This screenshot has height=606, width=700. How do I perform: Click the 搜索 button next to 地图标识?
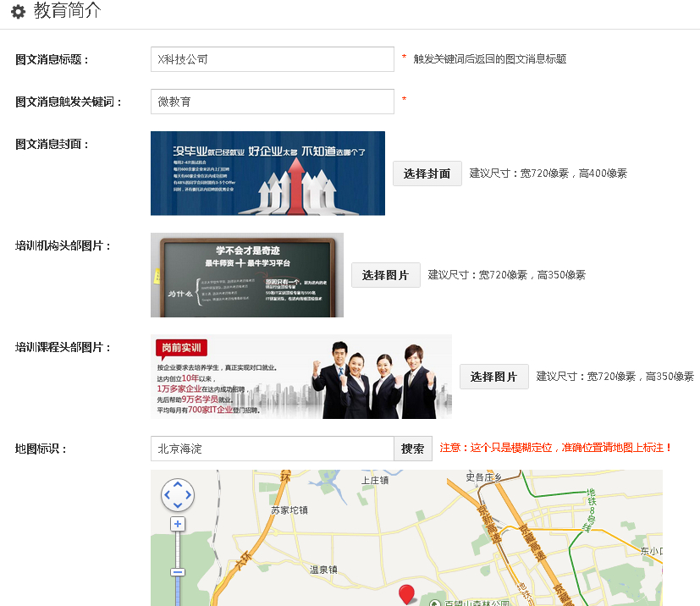pos(413,449)
